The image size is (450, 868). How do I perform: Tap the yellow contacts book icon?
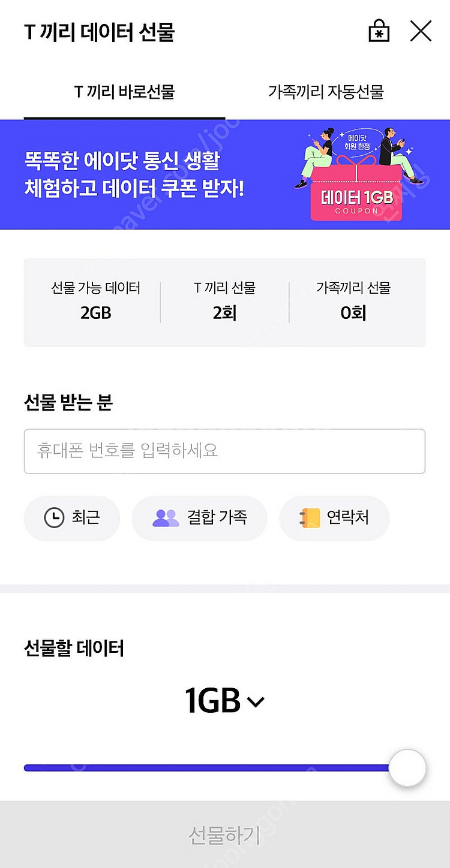(310, 518)
